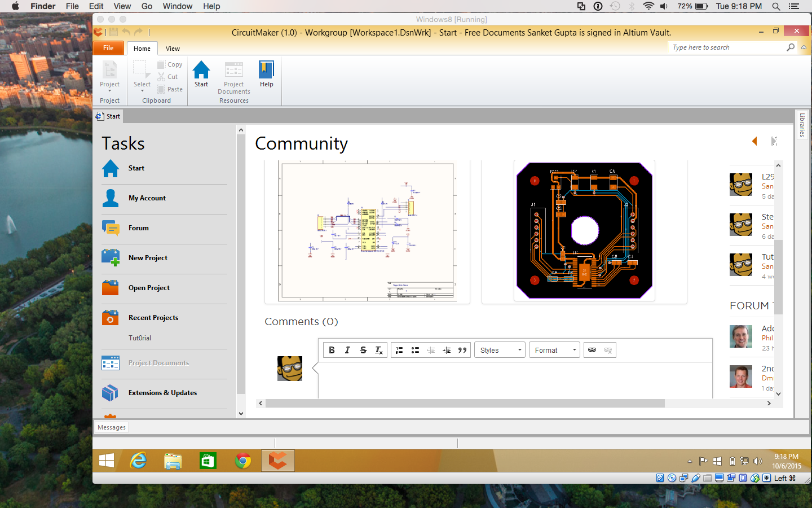This screenshot has width=812, height=508.
Task: Open the Forum task link
Action: coord(139,228)
